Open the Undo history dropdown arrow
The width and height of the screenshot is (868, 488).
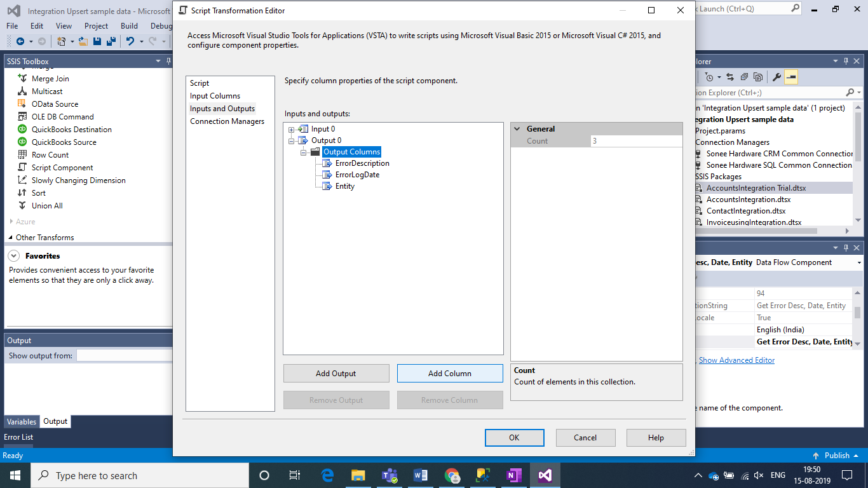(140, 41)
